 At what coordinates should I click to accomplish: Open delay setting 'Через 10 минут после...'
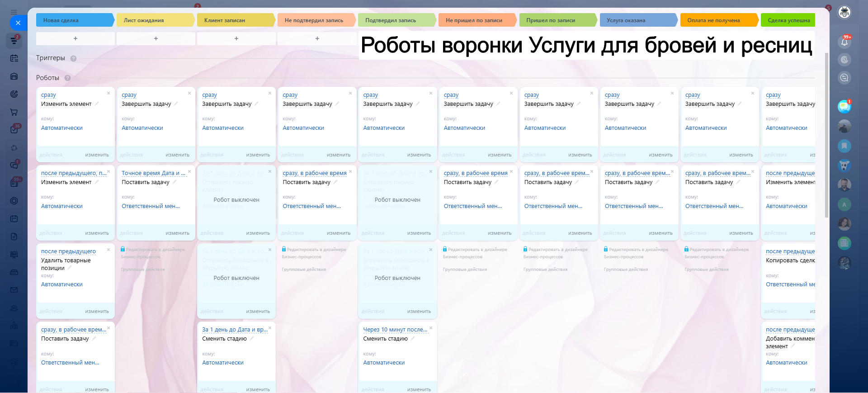(x=395, y=330)
